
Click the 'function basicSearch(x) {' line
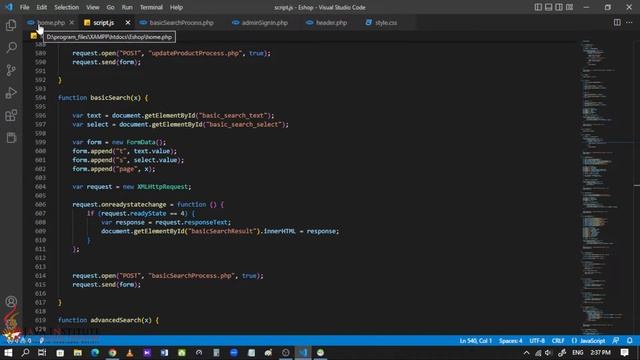[103, 98]
